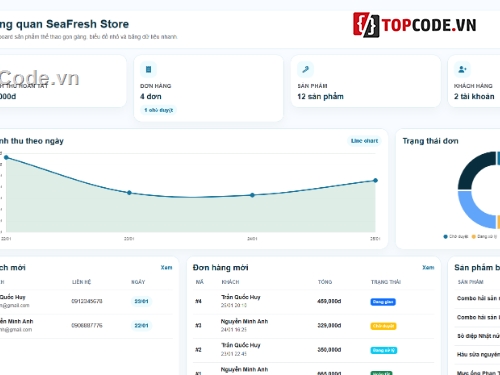
Task: Click the customers icon above KHÁCH HÀNG
Action: pos(462,69)
